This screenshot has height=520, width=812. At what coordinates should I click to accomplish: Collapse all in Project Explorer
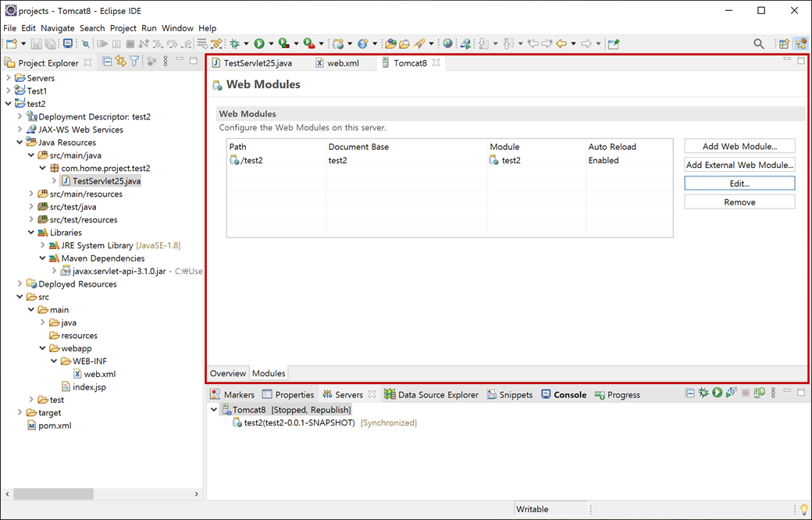pyautogui.click(x=107, y=62)
